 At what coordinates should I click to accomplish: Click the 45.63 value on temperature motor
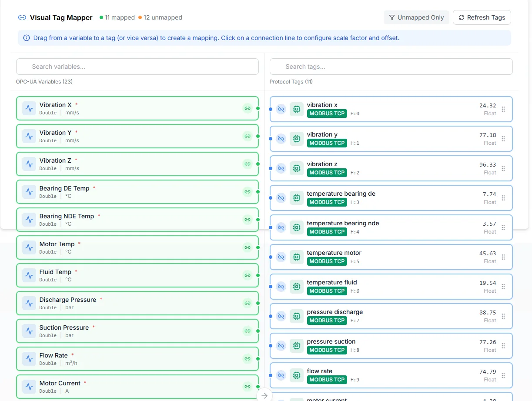tap(488, 254)
